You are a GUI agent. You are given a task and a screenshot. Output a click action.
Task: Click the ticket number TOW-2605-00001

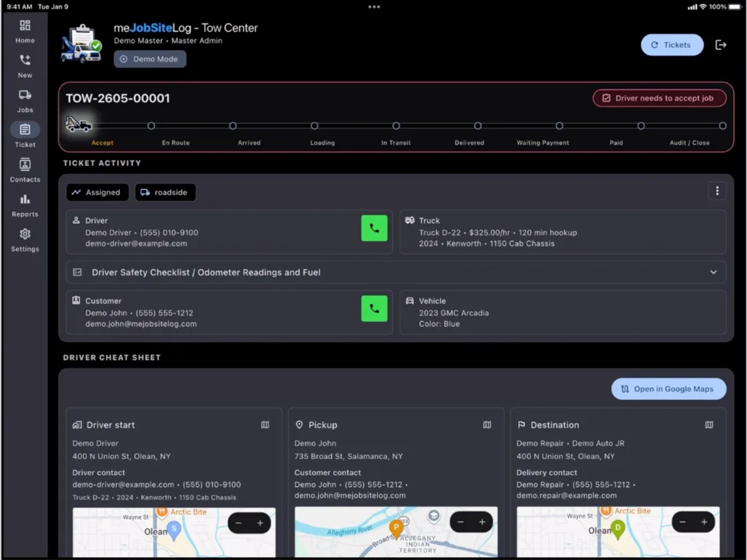click(117, 98)
